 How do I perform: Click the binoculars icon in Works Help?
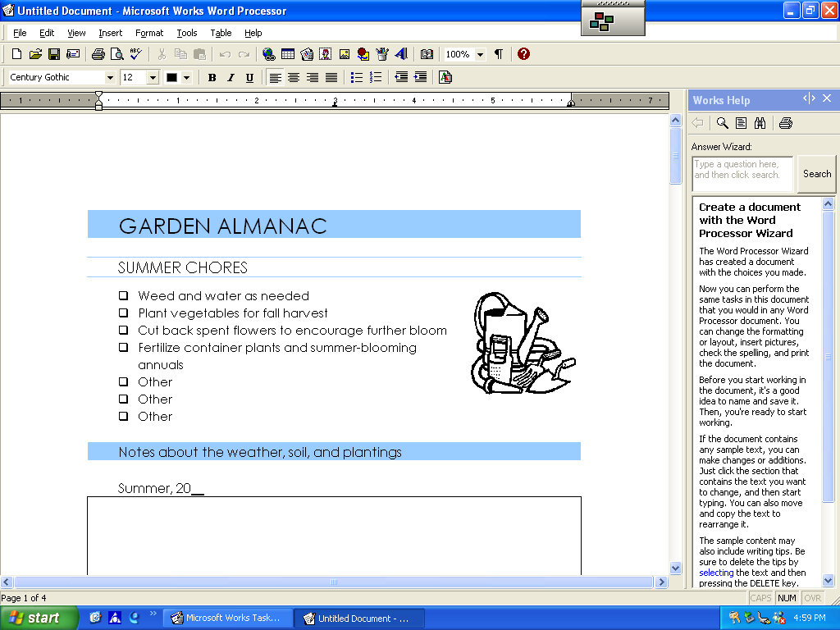[760, 123]
